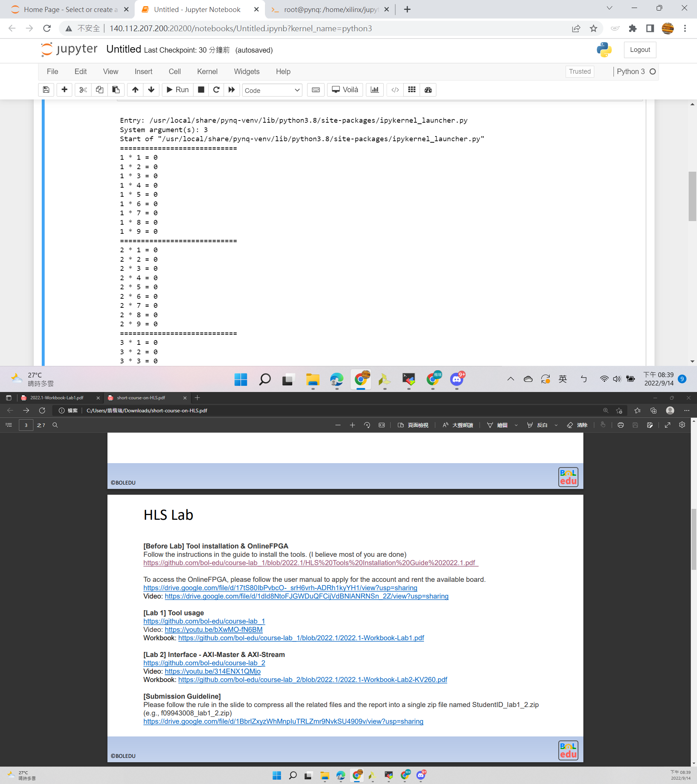
Task: Cut the selected cell using the scissors icon
Action: pos(83,90)
